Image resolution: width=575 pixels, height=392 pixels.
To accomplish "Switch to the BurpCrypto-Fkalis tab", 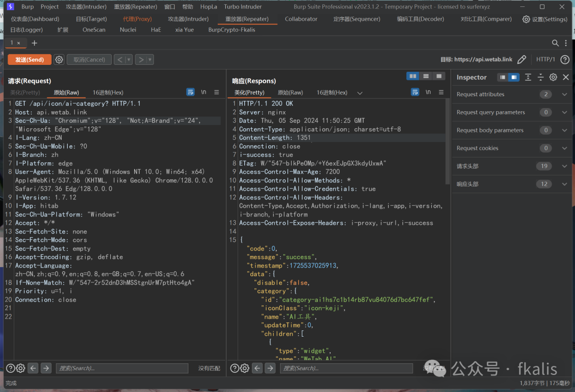I will 232,30.
